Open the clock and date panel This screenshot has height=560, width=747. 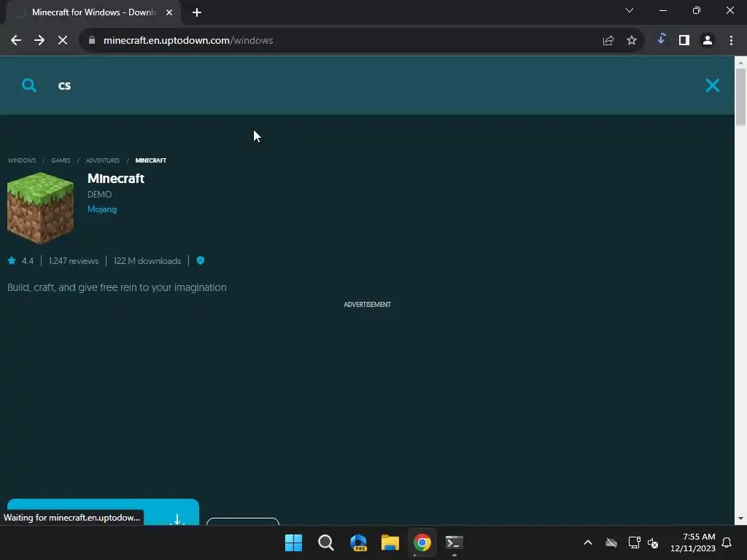[693, 542]
